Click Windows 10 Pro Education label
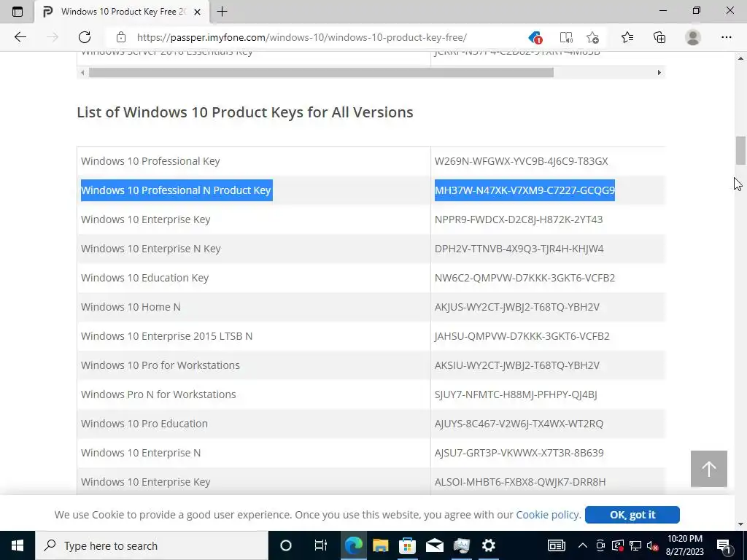Image resolution: width=747 pixels, height=560 pixels. coord(144,424)
